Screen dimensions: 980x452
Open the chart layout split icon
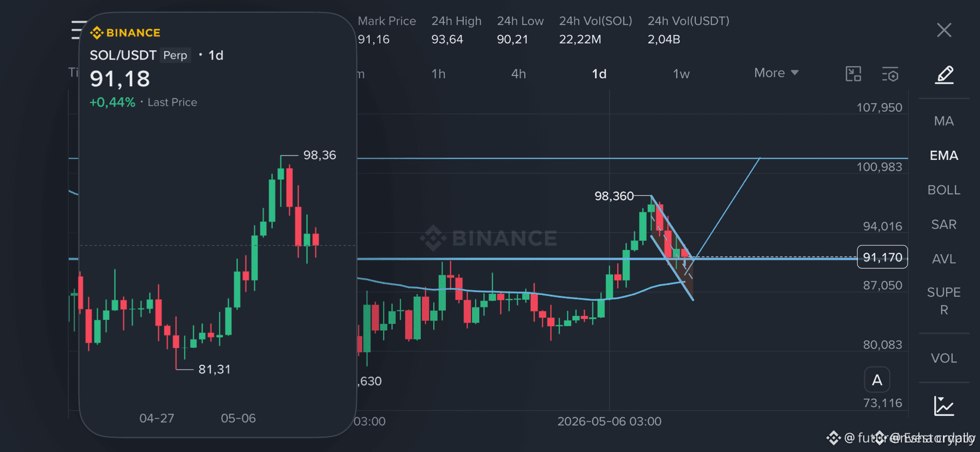pos(853,74)
